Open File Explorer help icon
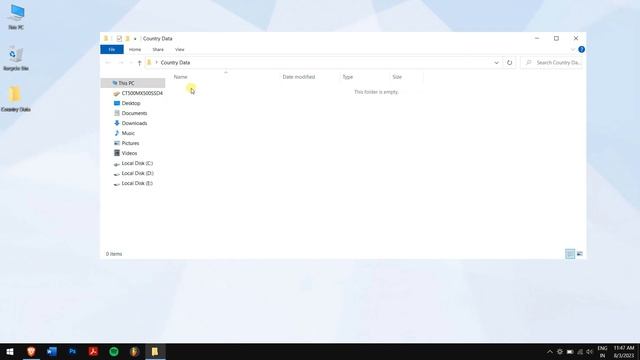The width and height of the screenshot is (640, 360). tap(581, 49)
